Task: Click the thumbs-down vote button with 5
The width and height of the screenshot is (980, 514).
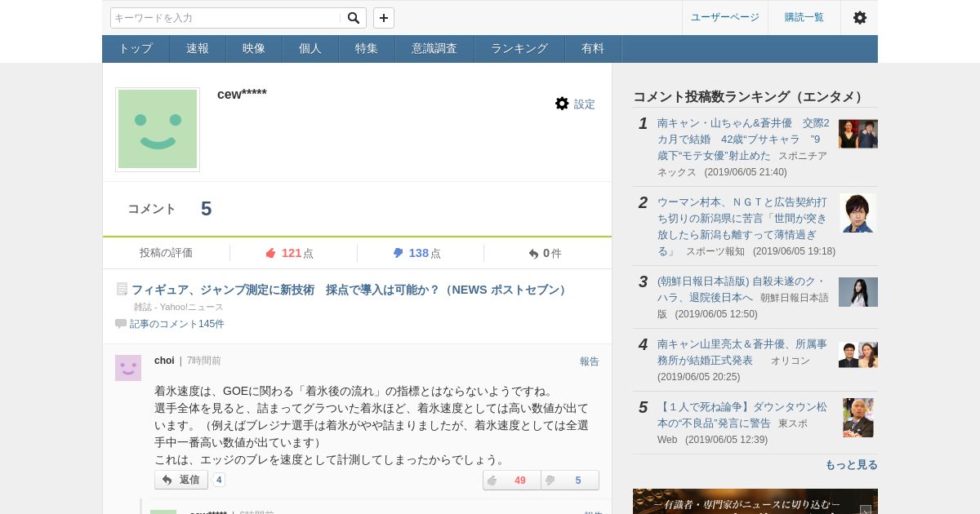Action: [570, 481]
